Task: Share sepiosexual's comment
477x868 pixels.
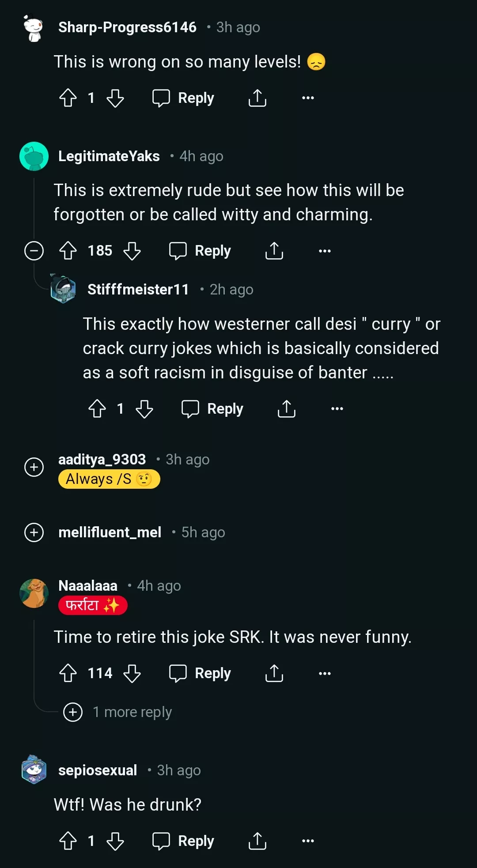Action: pos(257,840)
